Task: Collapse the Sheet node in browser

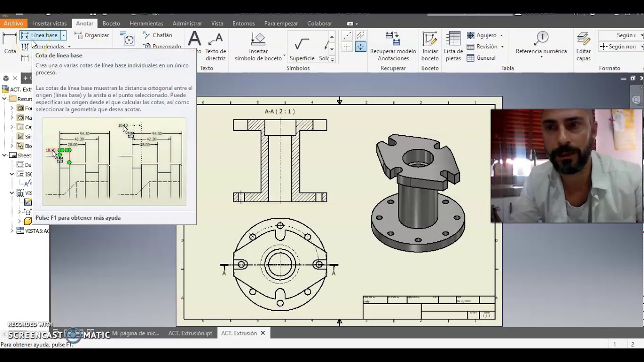Action: pyautogui.click(x=5, y=155)
